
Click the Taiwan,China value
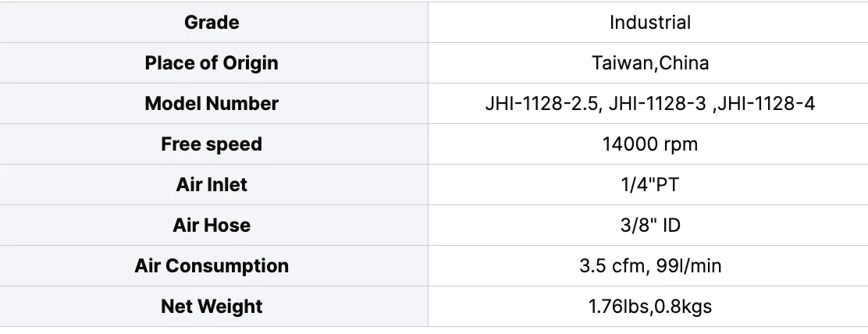(x=650, y=63)
